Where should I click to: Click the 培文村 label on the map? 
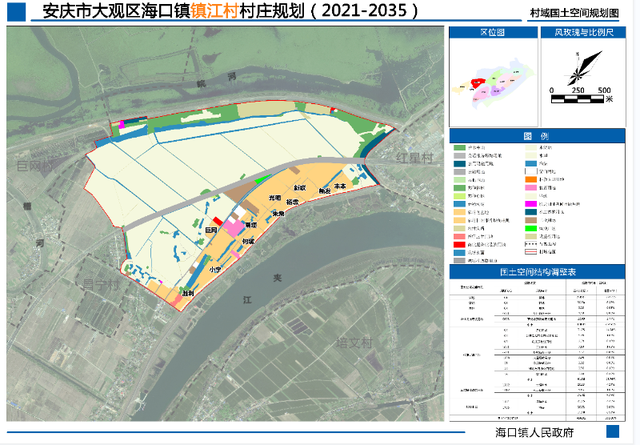click(x=354, y=343)
